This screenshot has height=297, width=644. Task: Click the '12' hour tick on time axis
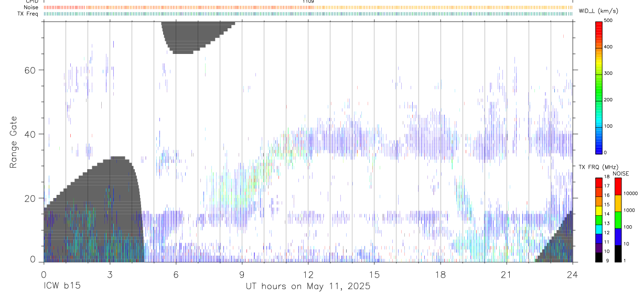(308, 274)
